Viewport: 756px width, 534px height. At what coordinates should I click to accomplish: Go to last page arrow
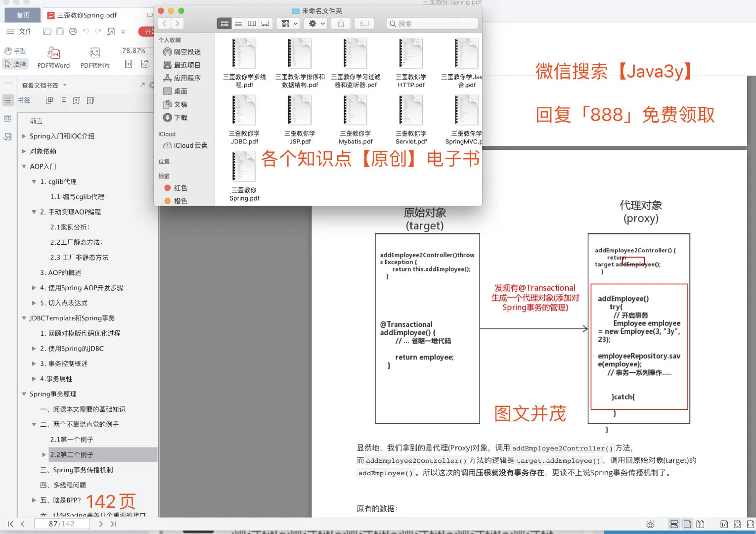pos(113,524)
